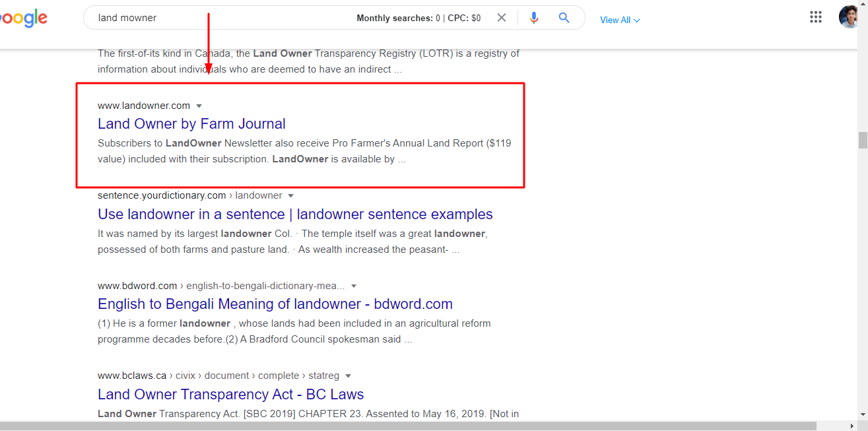Click the blue search magnifier icon
The height and width of the screenshot is (431, 868).
tap(564, 18)
